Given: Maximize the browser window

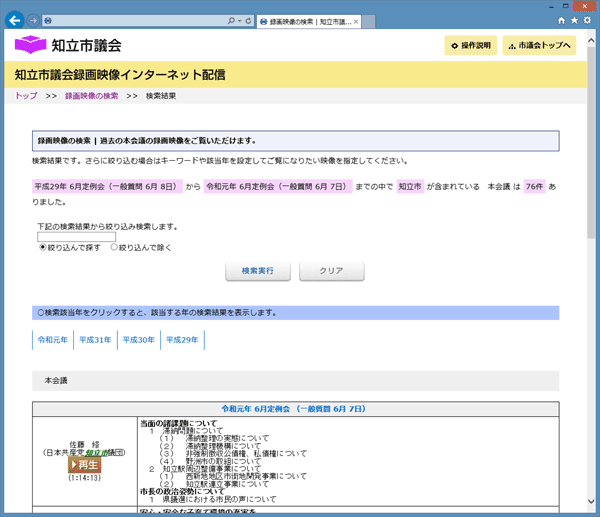Looking at the screenshot, I should [566, 6].
